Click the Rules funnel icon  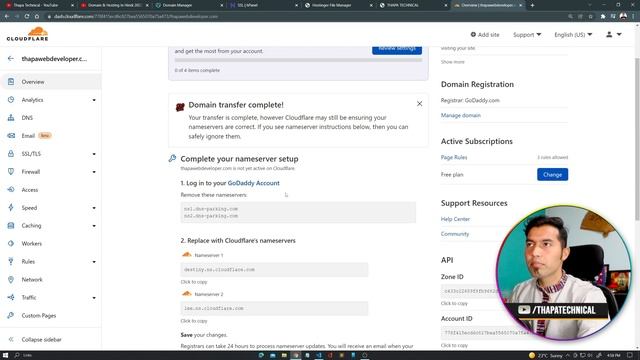coord(11,261)
